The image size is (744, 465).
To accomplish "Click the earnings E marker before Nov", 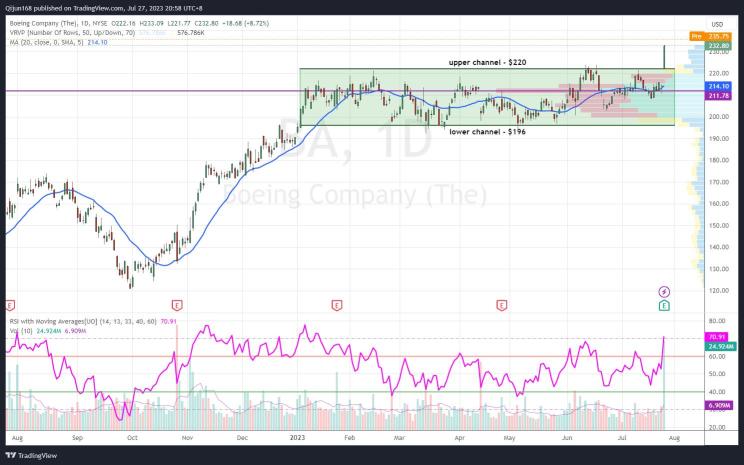I will pos(177,305).
